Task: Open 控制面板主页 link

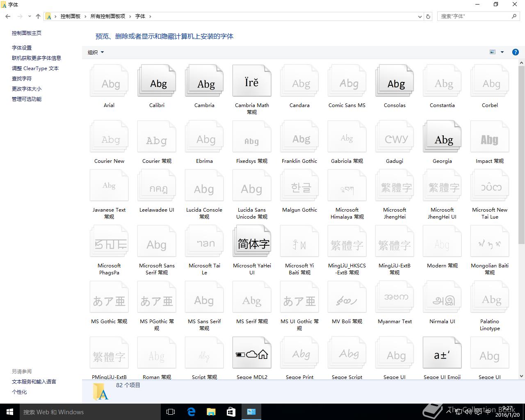Action: pos(27,33)
